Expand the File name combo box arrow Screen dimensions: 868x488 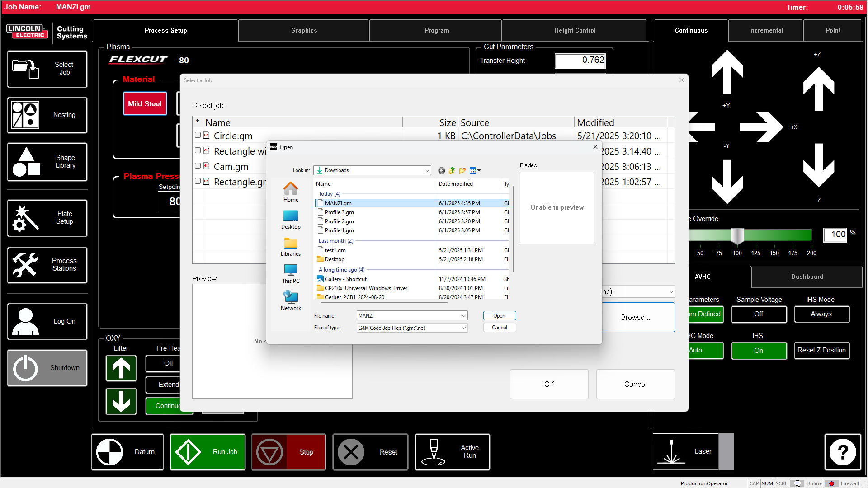463,316
